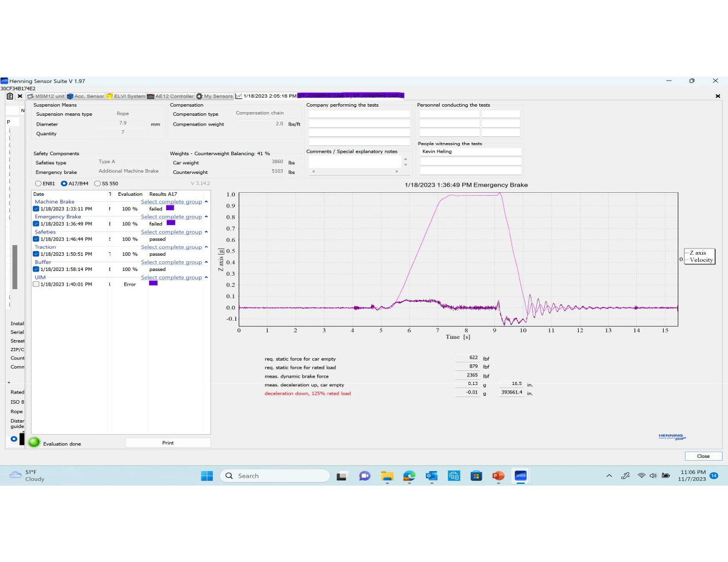This screenshot has width=728, height=562.
Task: Click the Print button
Action: click(168, 443)
